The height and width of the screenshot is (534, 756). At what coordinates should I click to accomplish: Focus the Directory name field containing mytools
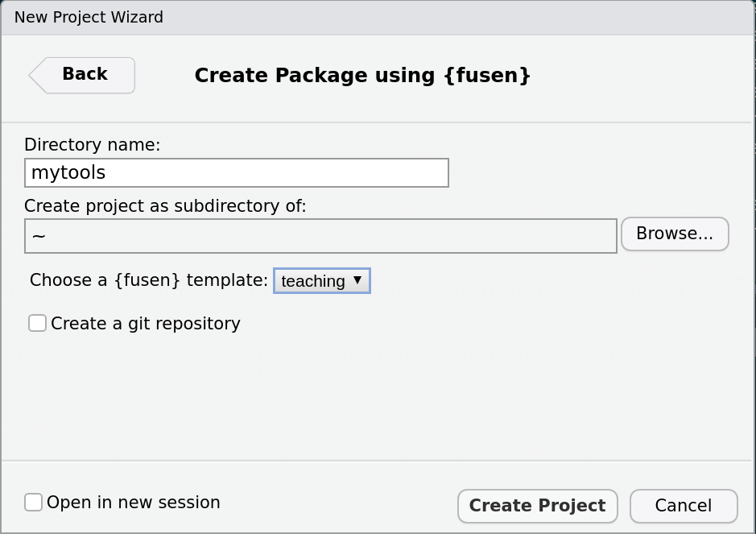(x=237, y=172)
